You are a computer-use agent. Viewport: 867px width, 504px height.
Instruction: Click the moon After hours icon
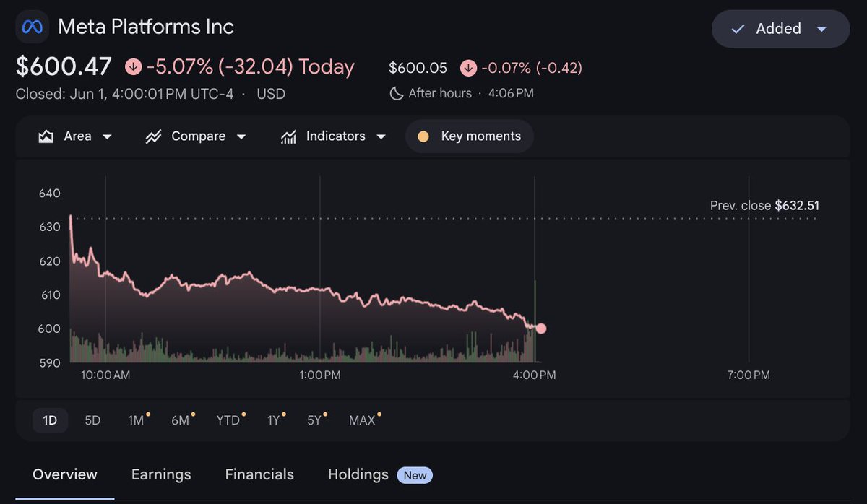[395, 93]
